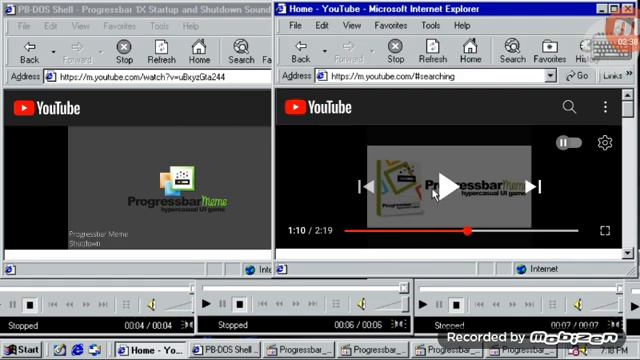
Task: Open View menu in Home - YouTube window
Action: (x=351, y=25)
